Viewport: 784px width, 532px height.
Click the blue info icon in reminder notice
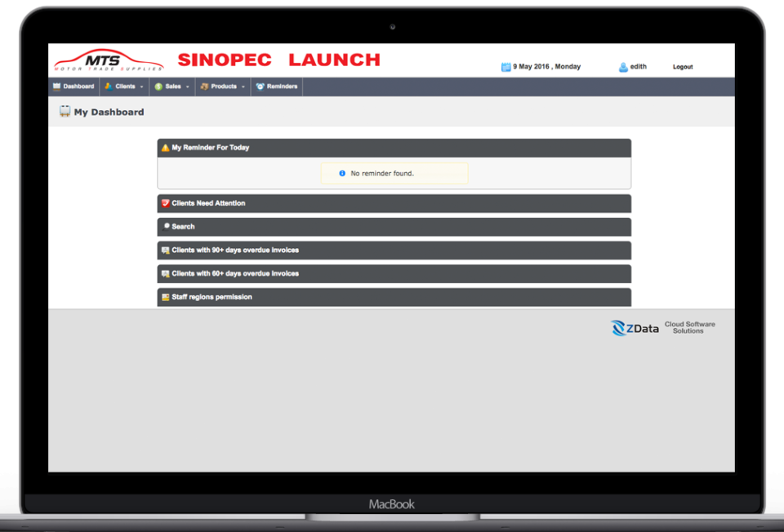[342, 174]
